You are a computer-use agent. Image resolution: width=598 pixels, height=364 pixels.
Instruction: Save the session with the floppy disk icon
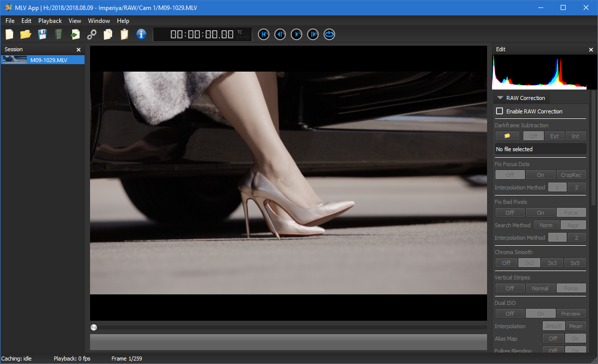coord(42,34)
